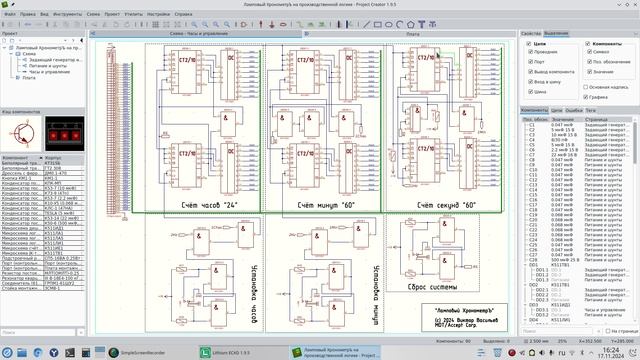Open the file manager from the taskbar
The height and width of the screenshot is (360, 640).
click(x=22, y=353)
